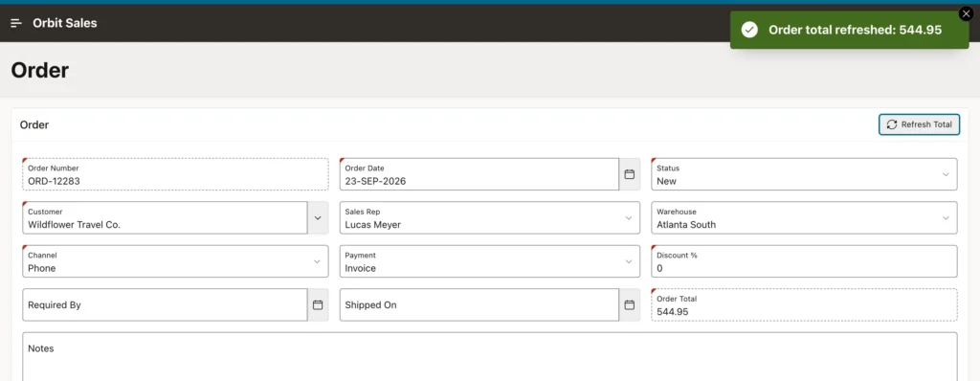Click into the Notes text area
980x381 pixels.
pyautogui.click(x=489, y=357)
